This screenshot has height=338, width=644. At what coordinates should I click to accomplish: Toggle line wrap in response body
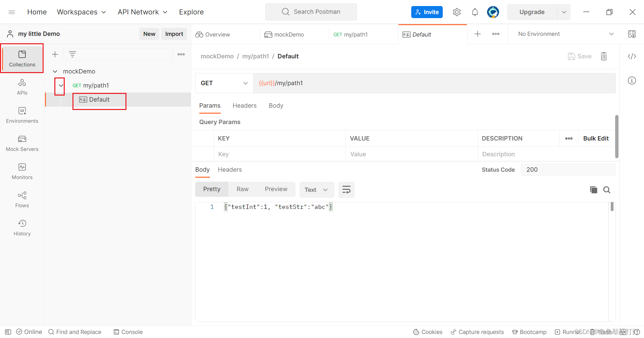346,190
